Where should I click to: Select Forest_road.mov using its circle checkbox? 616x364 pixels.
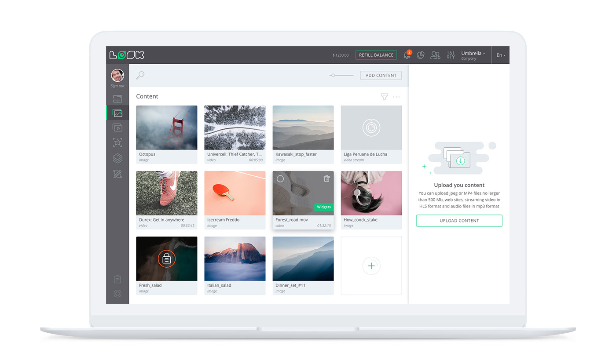[280, 178]
